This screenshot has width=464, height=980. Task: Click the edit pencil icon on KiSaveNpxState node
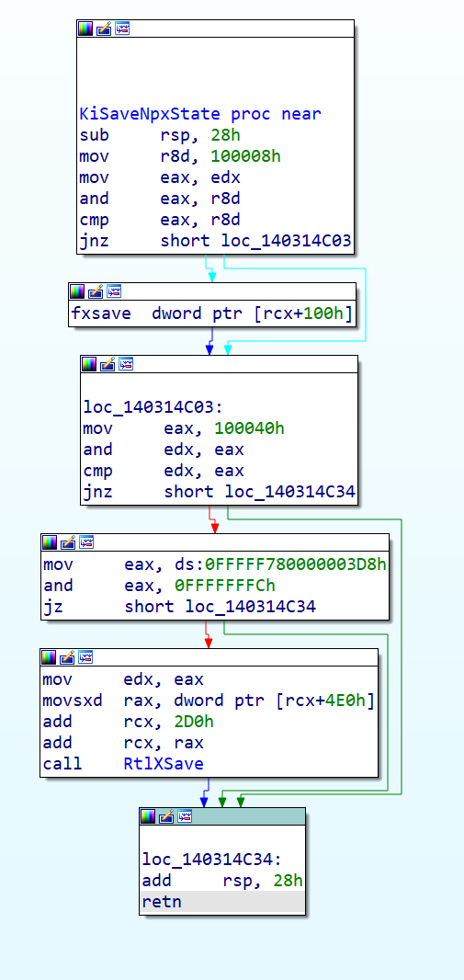(104, 28)
